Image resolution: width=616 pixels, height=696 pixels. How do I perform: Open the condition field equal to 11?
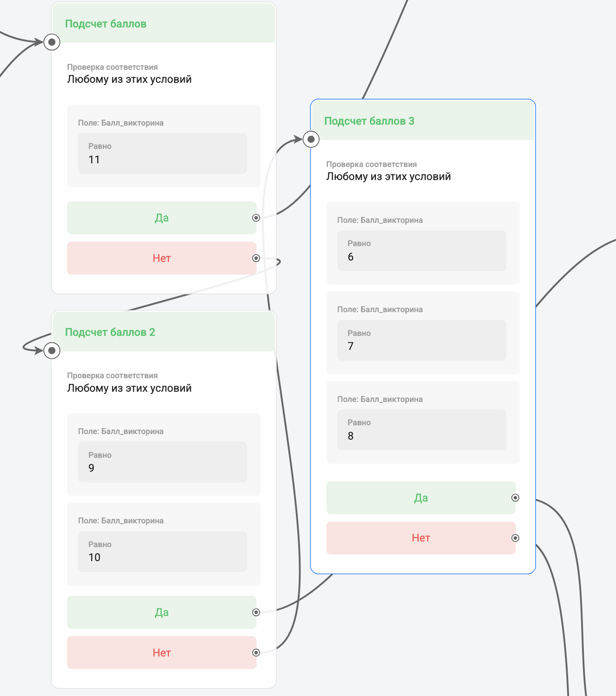tap(162, 154)
